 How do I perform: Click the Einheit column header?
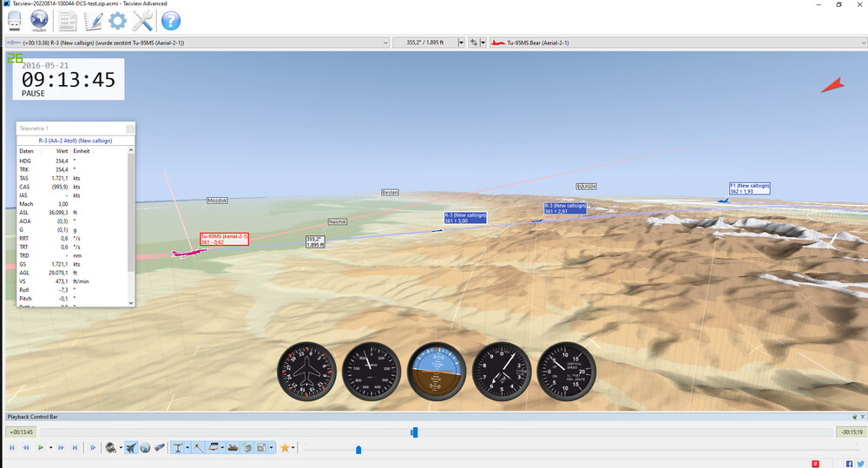point(82,151)
